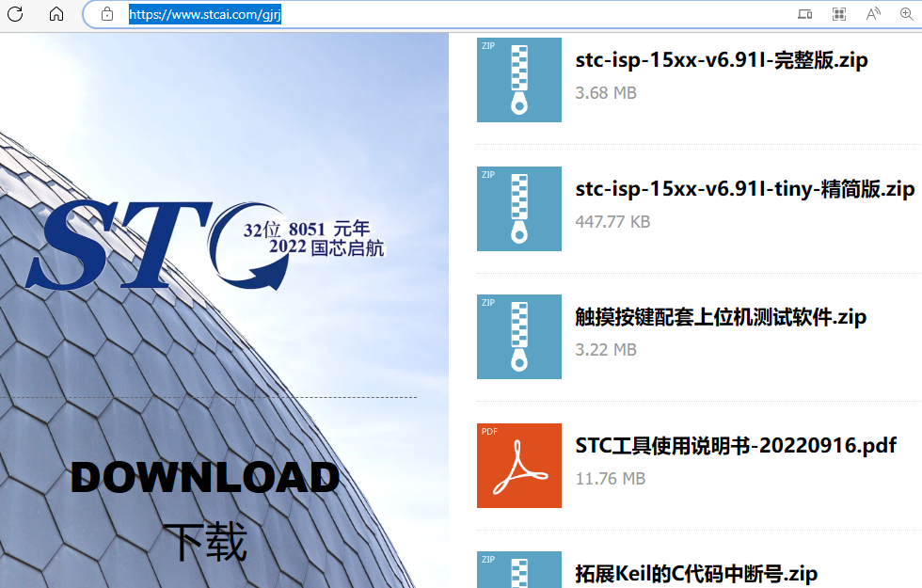The image size is (922, 588).
Task: Click the browser refresh icon
Action: click(15, 13)
